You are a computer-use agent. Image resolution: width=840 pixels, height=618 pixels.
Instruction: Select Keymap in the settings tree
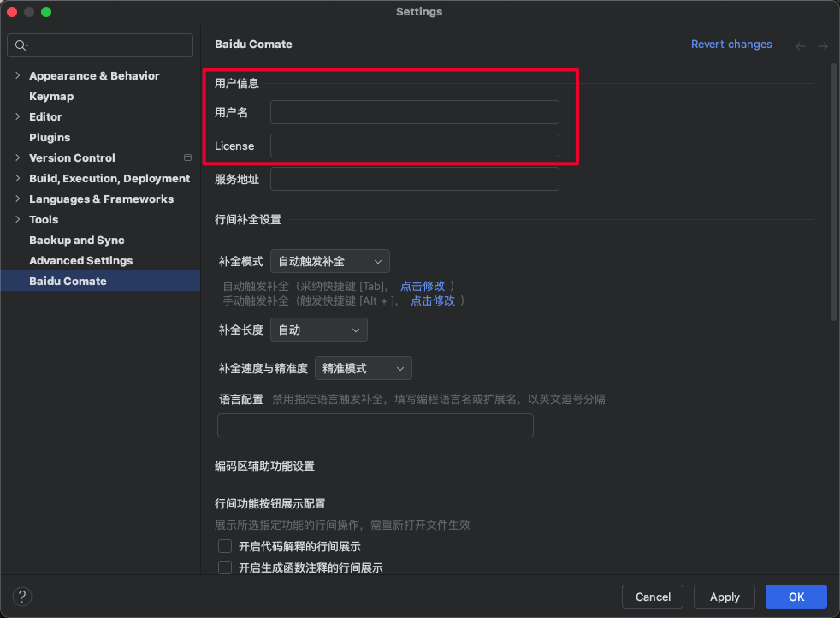[x=51, y=97]
